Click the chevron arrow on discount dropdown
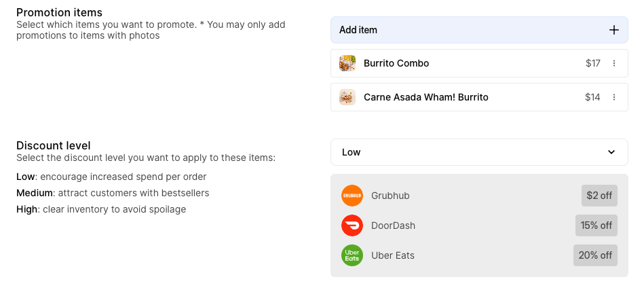 coord(611,152)
